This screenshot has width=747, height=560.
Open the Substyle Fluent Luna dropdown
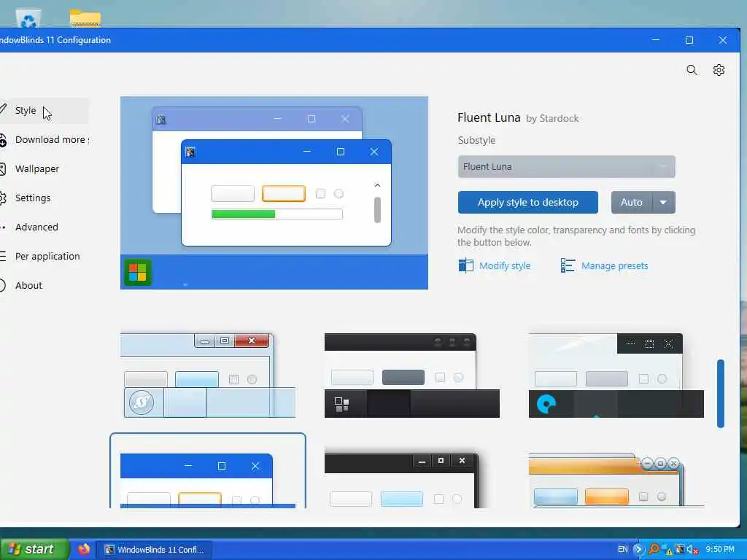566,167
